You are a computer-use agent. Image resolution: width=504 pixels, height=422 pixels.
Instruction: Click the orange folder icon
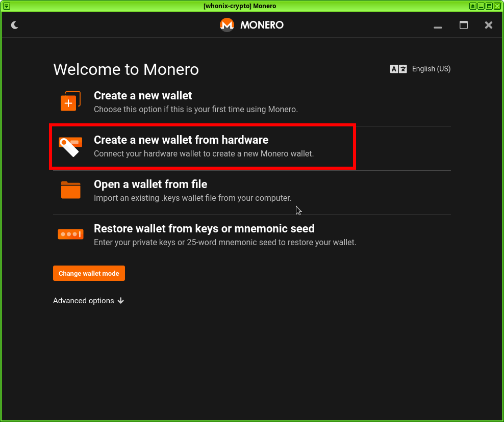(71, 190)
